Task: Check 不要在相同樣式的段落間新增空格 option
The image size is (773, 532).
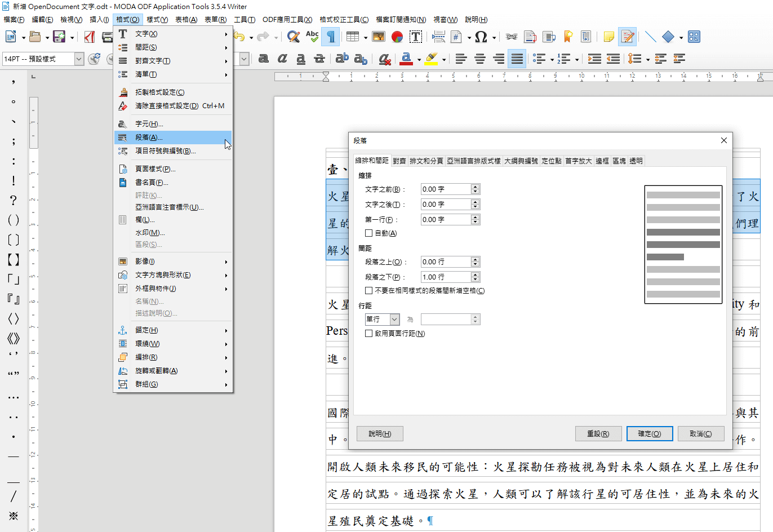Action: pyautogui.click(x=369, y=291)
